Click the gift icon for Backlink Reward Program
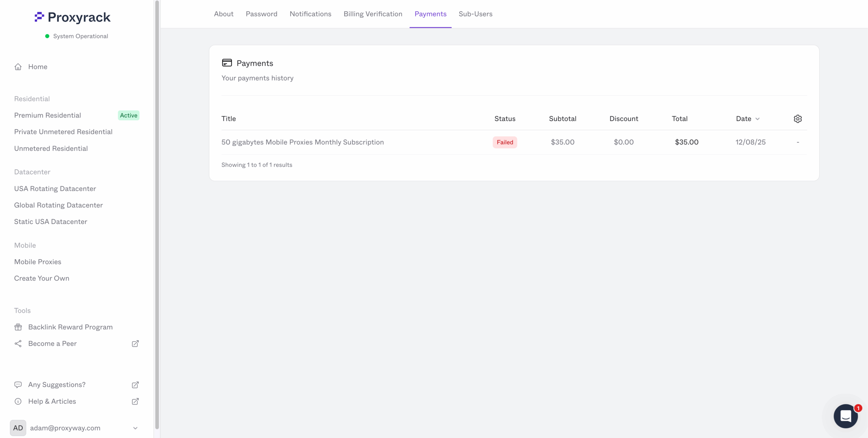Viewport: 868px width, 438px height. [18, 327]
